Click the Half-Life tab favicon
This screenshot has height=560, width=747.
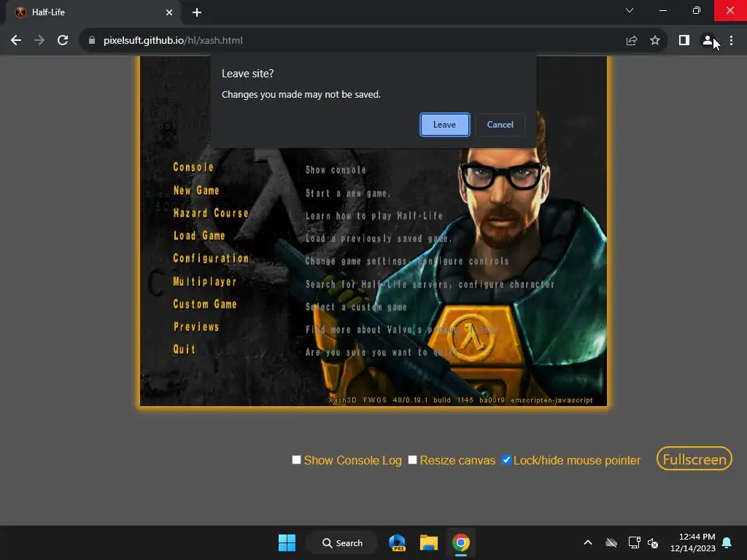(x=20, y=12)
